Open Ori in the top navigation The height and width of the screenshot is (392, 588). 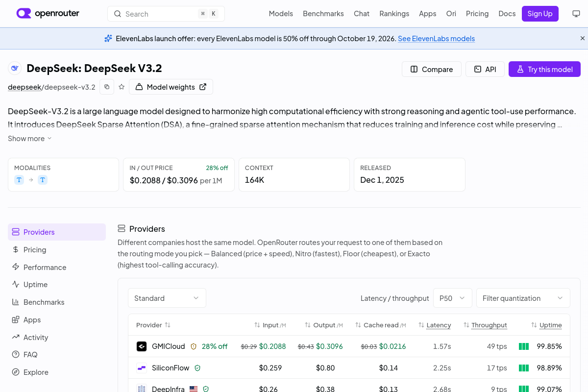click(x=451, y=14)
